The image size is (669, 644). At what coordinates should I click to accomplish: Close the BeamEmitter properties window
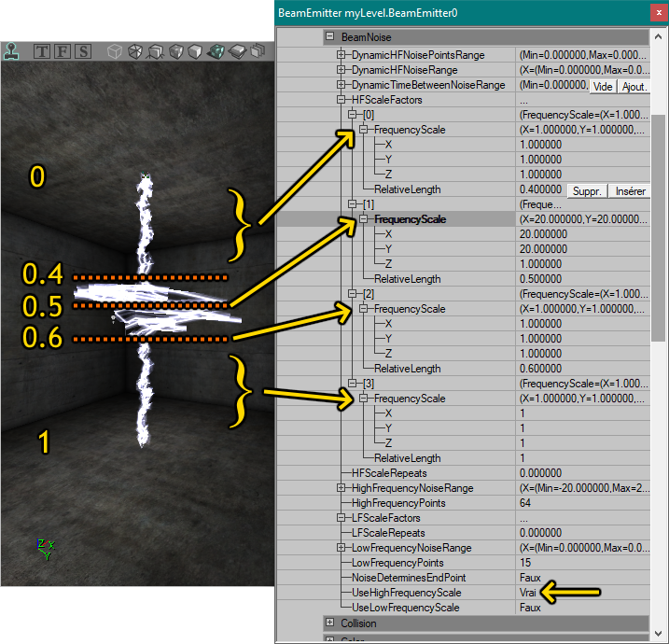659,13
